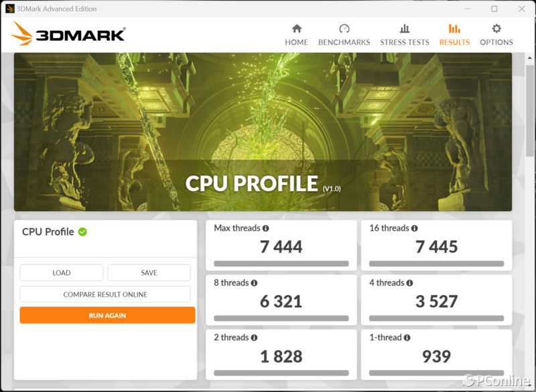Click the 3DMark title bar app icon
This screenshot has width=536, height=392.
[x=10, y=9]
